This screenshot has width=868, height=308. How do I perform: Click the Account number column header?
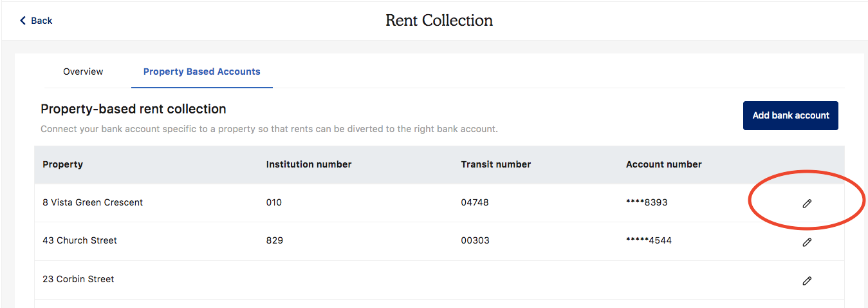[663, 164]
